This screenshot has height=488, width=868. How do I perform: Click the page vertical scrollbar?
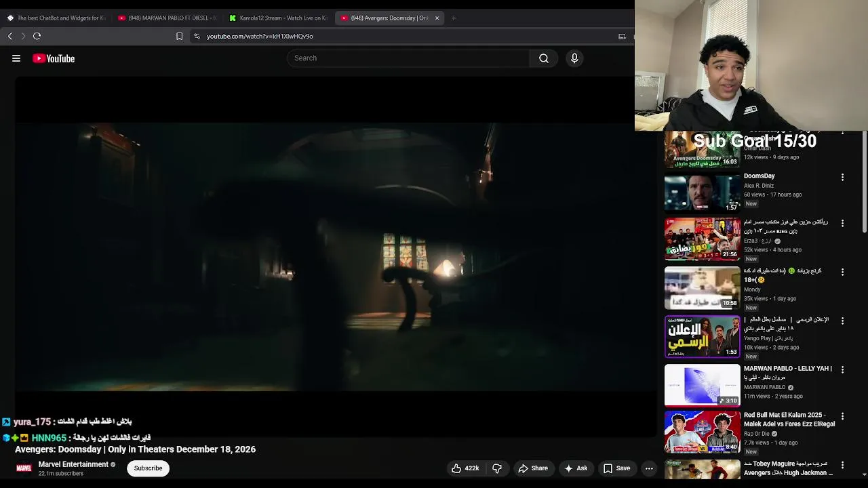864,181
